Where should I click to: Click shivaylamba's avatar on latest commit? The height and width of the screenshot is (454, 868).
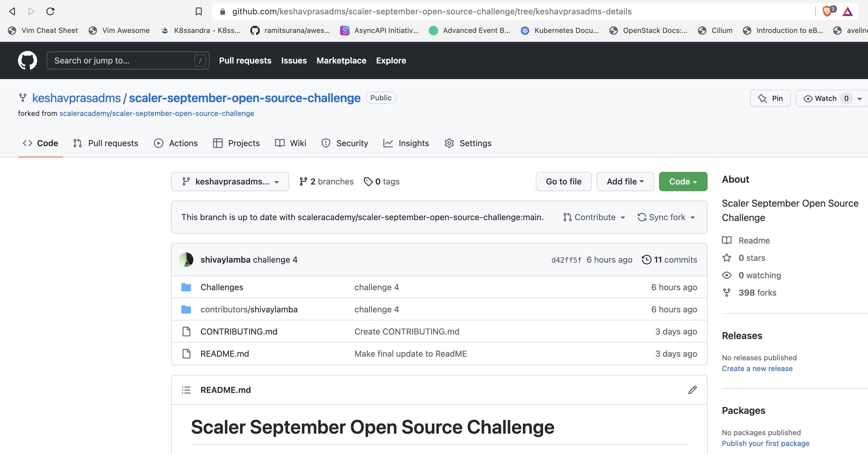[x=186, y=260]
